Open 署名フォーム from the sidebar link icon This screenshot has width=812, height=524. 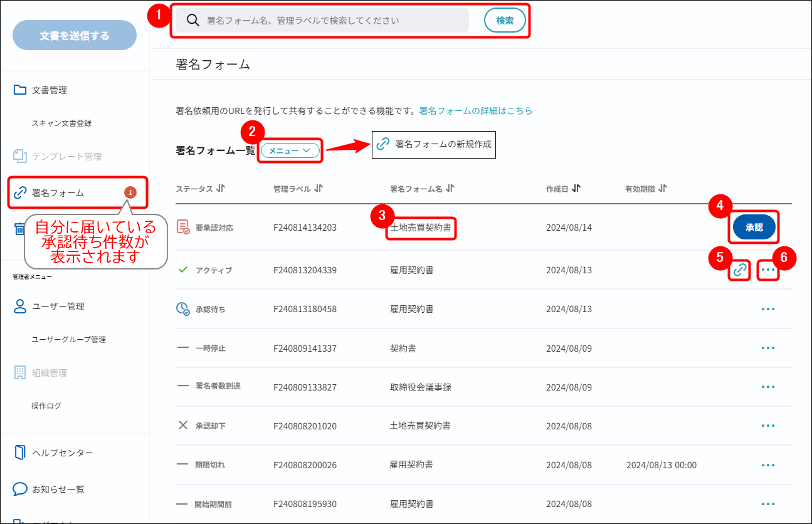point(19,192)
